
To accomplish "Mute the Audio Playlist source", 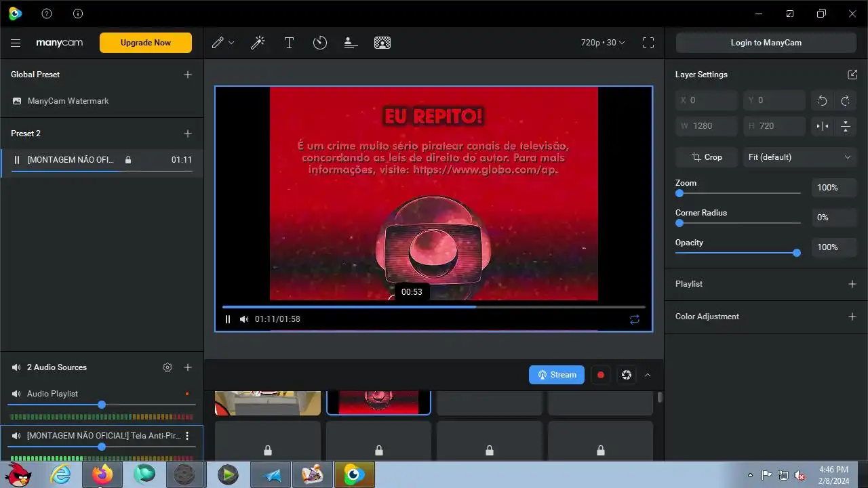I will [16, 394].
